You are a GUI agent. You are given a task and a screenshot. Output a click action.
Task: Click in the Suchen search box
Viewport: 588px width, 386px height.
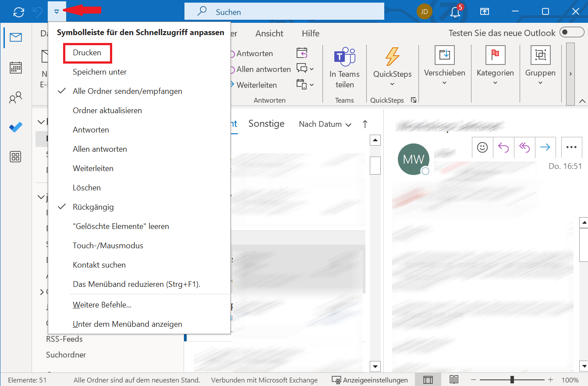click(284, 12)
